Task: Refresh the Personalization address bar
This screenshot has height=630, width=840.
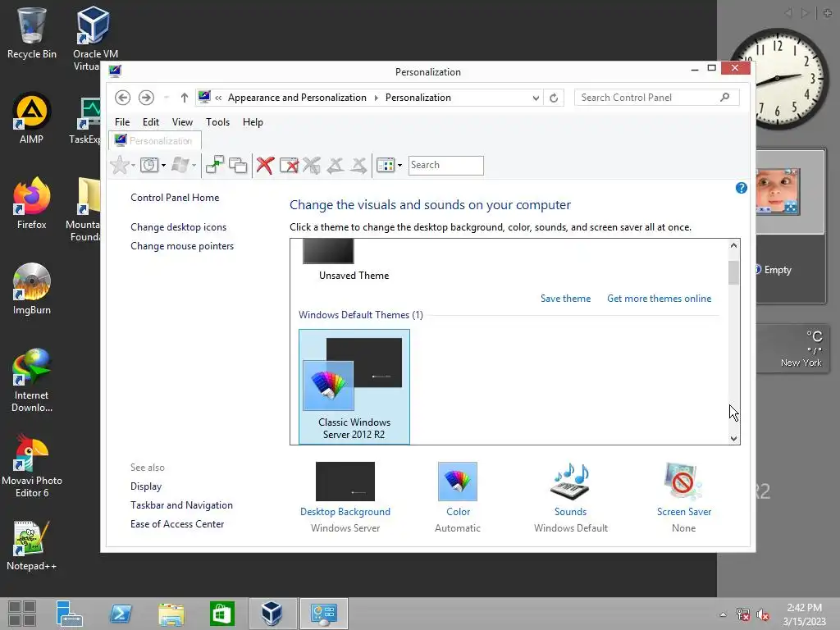Action: (554, 98)
